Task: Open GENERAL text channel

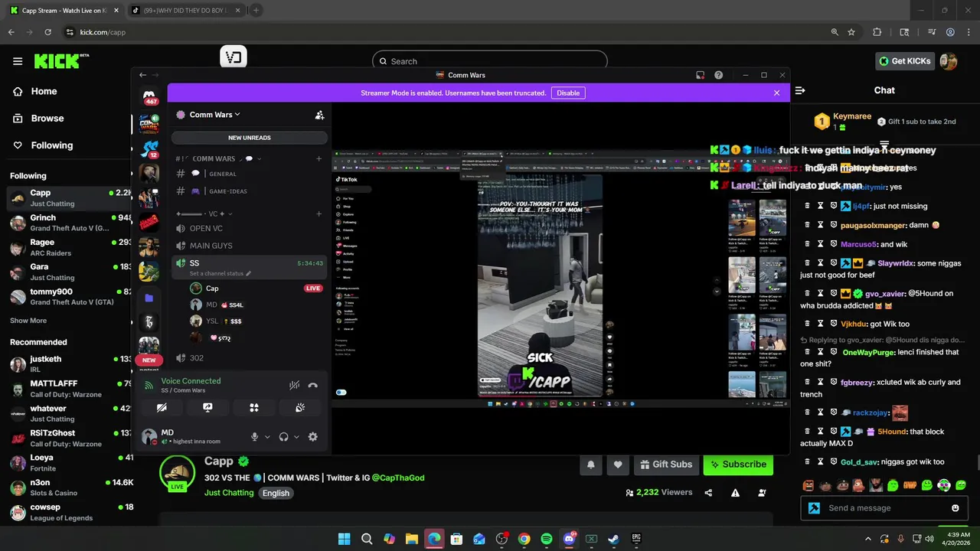Action: (250, 174)
